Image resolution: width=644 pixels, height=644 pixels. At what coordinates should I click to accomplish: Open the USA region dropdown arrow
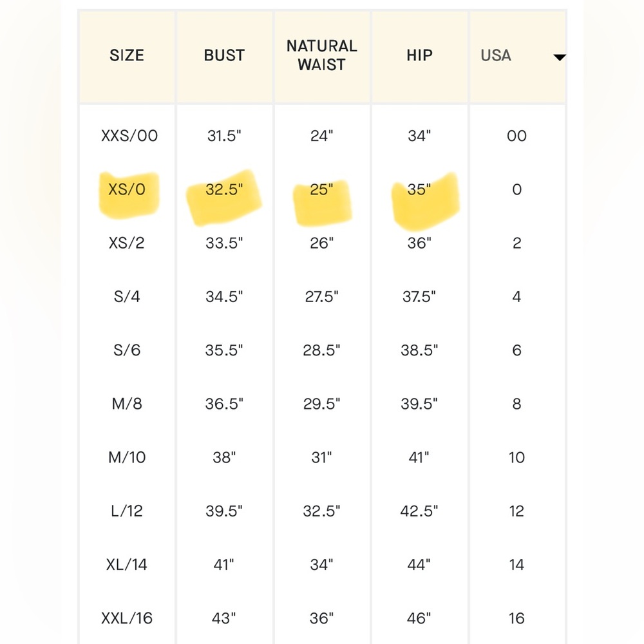(560, 57)
